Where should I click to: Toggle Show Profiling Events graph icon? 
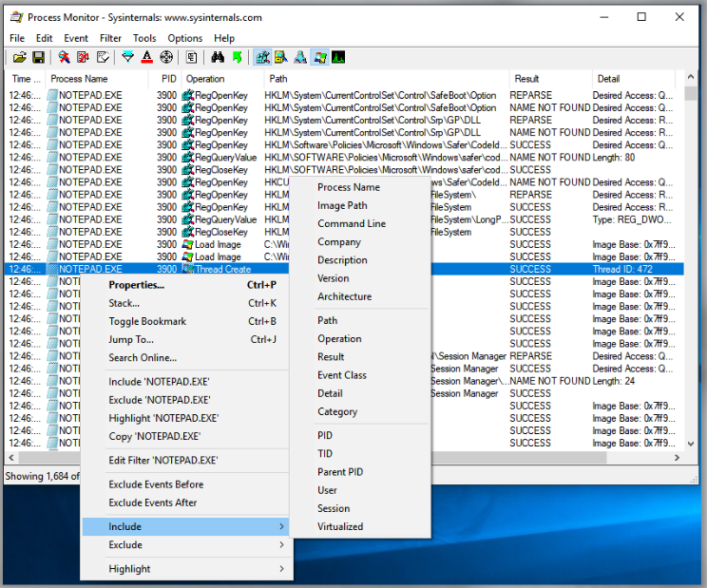[338, 57]
